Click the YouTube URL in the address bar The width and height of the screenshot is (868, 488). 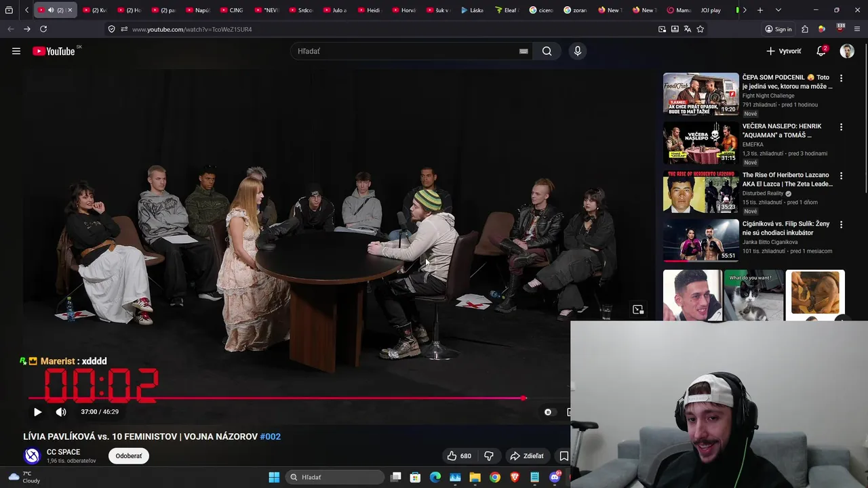click(192, 29)
